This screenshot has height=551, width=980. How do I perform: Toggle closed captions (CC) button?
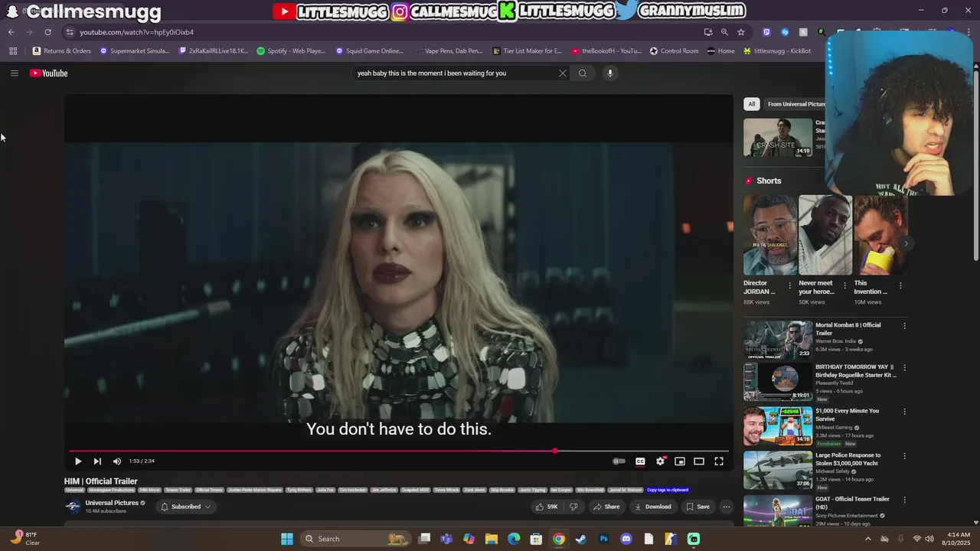[640, 461]
